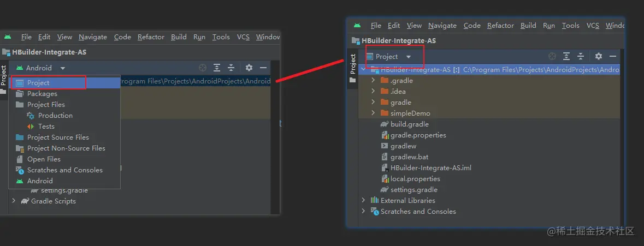
Task: Click Collapse All icon in left window toolbar
Action: tap(231, 68)
